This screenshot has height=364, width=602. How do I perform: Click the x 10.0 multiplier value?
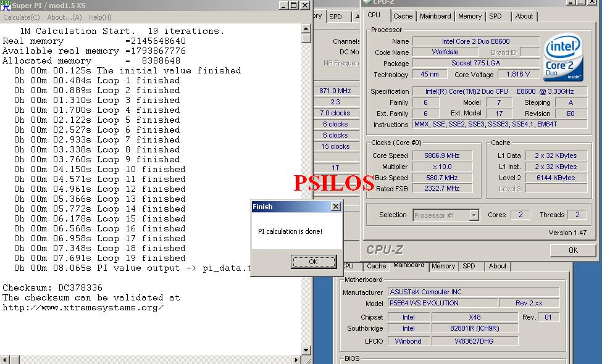coord(442,167)
